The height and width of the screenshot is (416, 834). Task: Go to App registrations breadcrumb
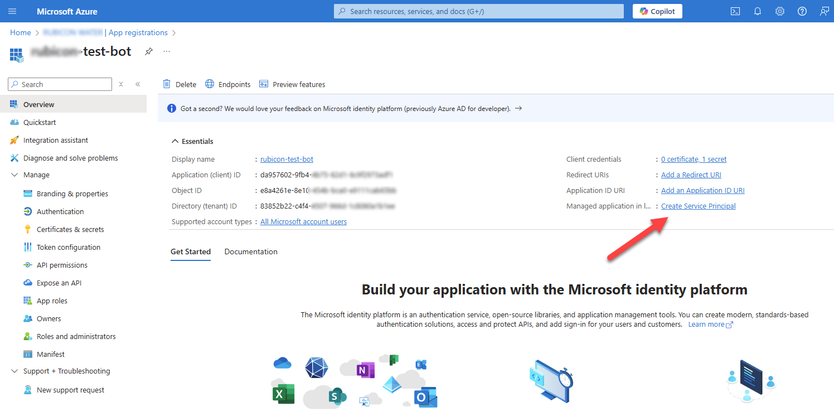point(138,32)
